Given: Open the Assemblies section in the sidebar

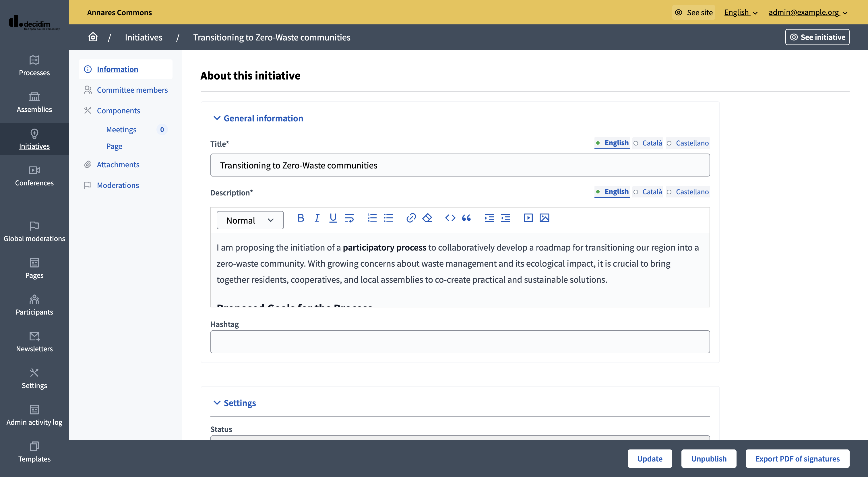Looking at the screenshot, I should point(34,103).
